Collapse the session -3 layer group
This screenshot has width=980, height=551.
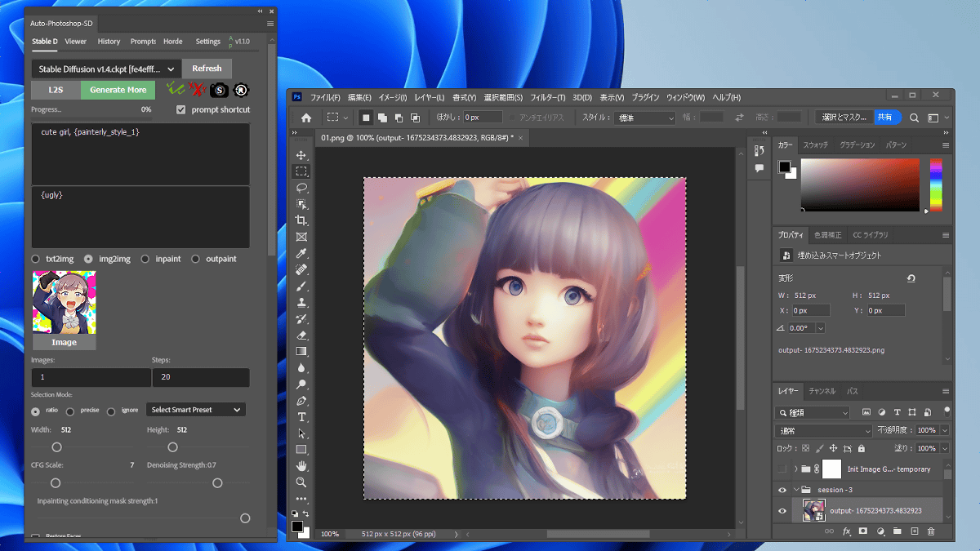(795, 490)
